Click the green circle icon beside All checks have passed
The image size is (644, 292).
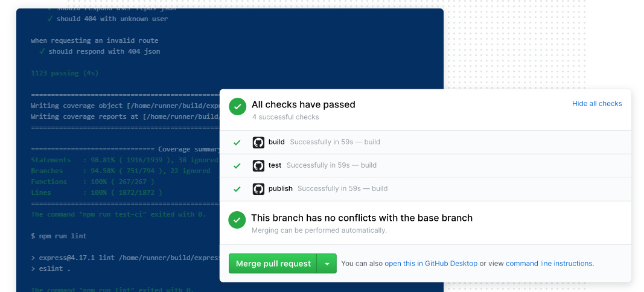tap(237, 107)
